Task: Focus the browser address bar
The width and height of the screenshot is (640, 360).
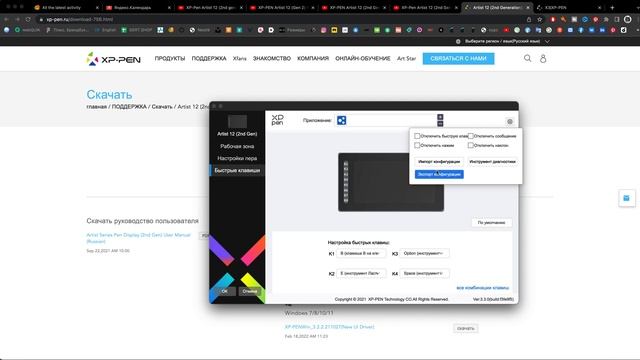Action: [282, 19]
